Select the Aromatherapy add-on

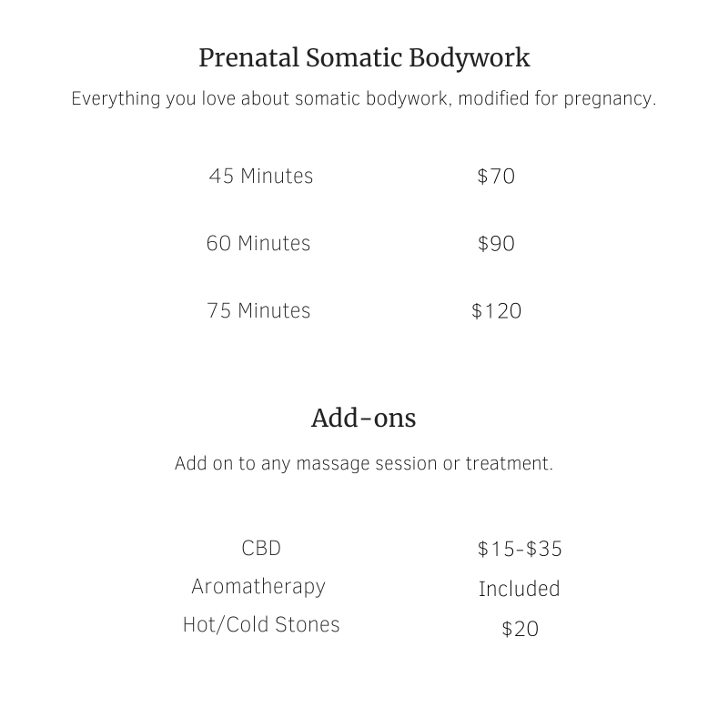(258, 587)
